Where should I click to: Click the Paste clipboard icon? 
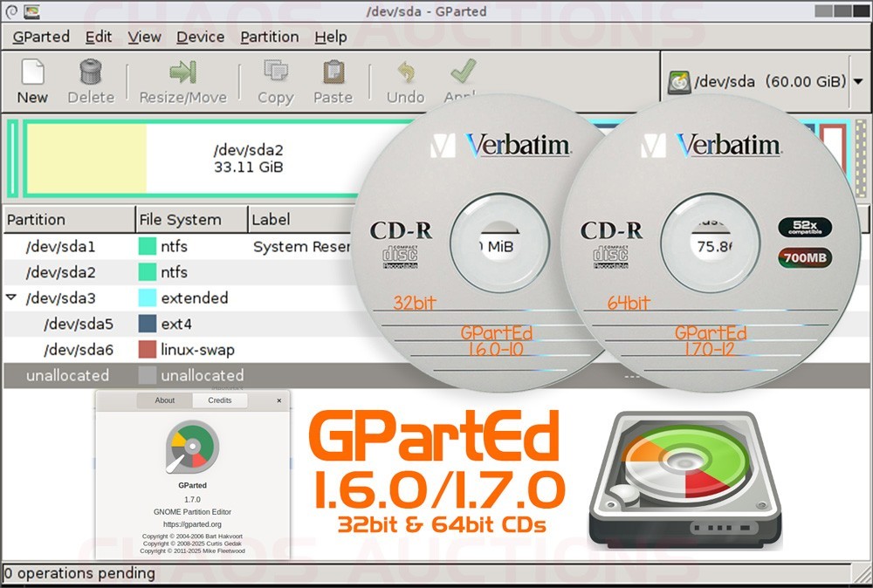333,72
